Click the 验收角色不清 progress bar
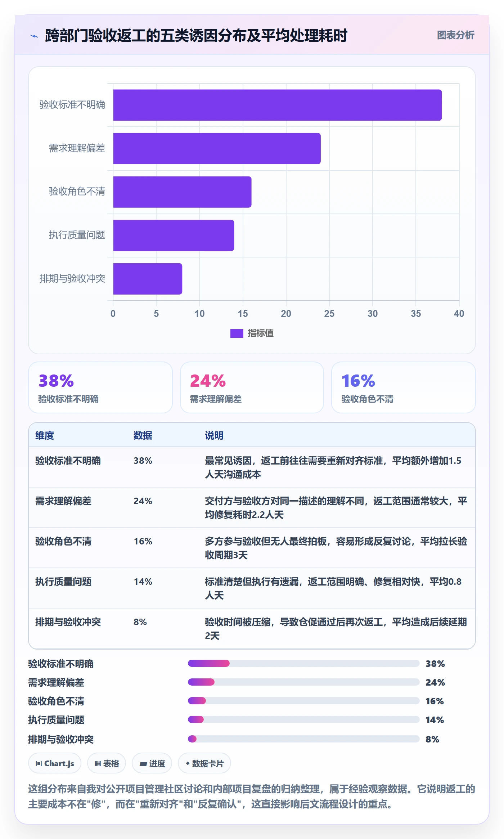The width and height of the screenshot is (504, 839). [303, 701]
